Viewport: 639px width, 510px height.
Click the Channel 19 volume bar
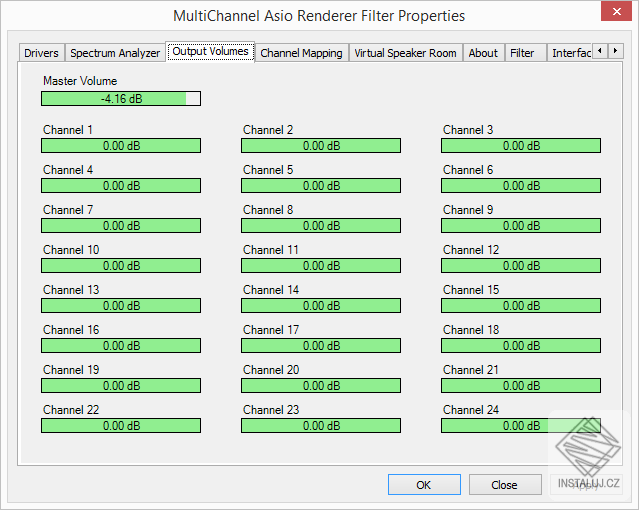(x=121, y=385)
